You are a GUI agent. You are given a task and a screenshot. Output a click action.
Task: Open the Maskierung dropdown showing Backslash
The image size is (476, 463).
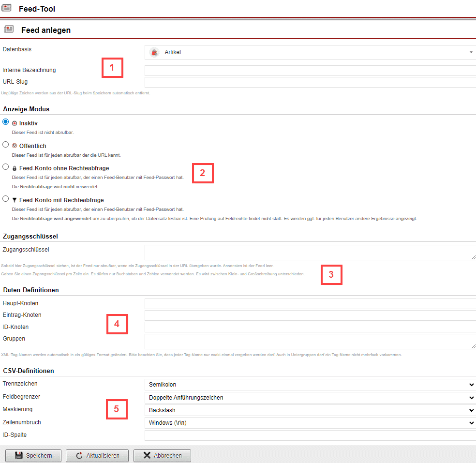pos(310,410)
